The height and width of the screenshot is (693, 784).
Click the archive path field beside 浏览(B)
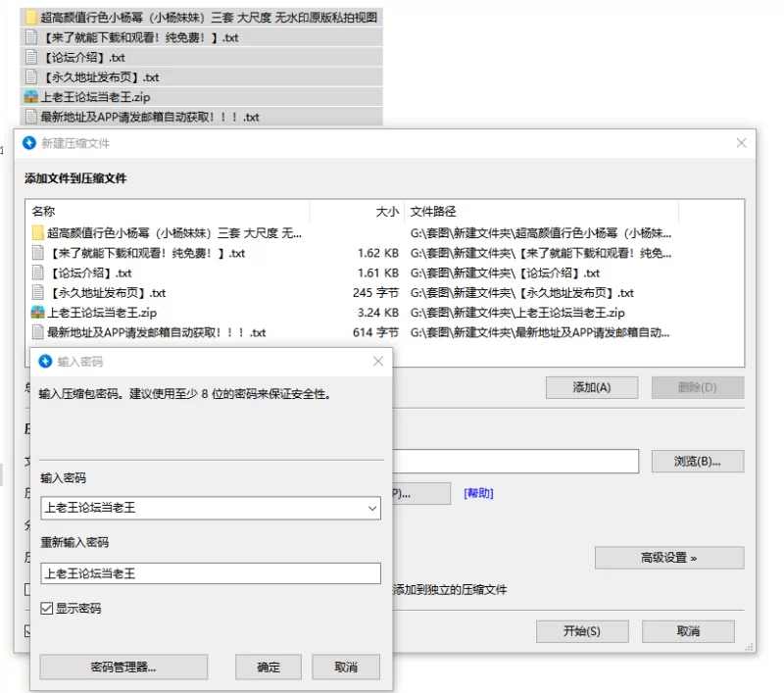[x=515, y=461]
